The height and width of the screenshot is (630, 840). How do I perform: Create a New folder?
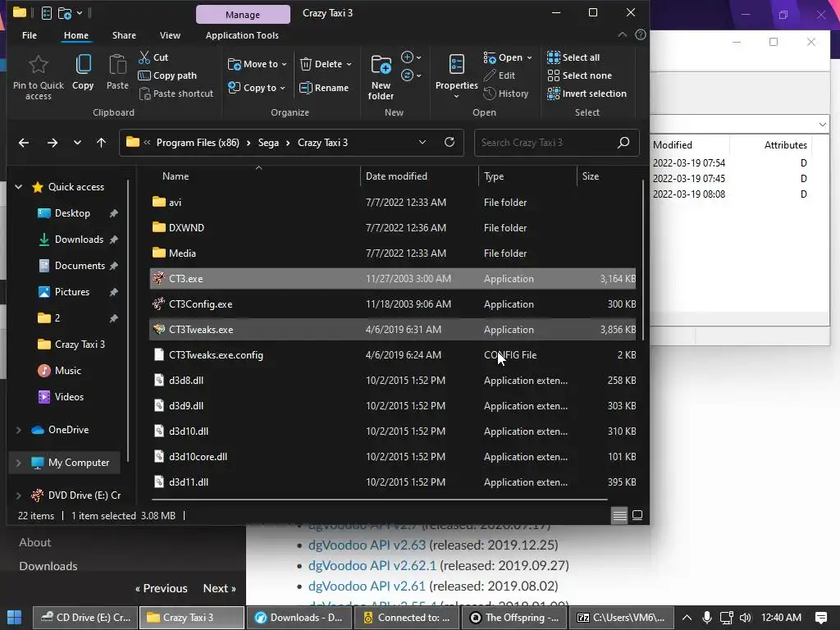[x=381, y=77]
